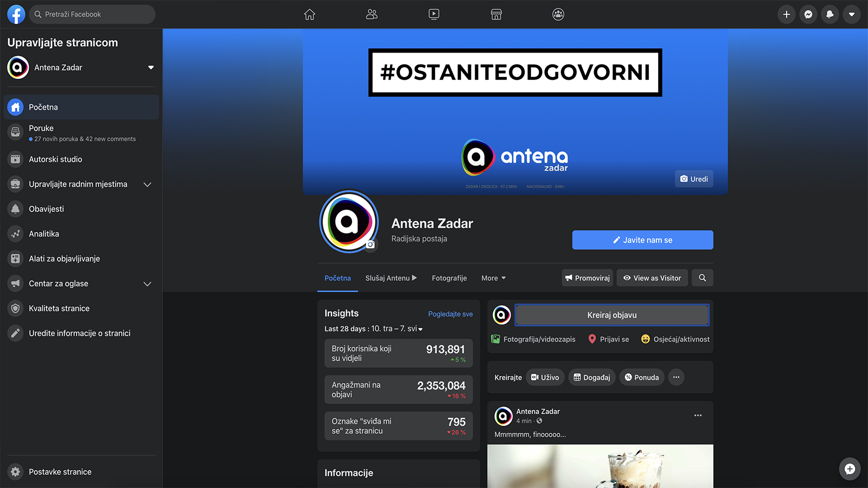Switch to the Početna page tab
Viewport: 868px width, 488px height.
[337, 278]
